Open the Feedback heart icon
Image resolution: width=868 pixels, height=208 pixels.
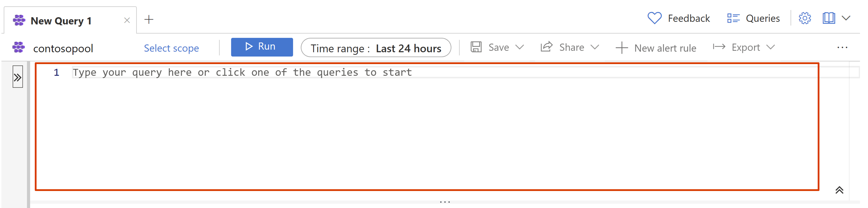[x=654, y=18]
